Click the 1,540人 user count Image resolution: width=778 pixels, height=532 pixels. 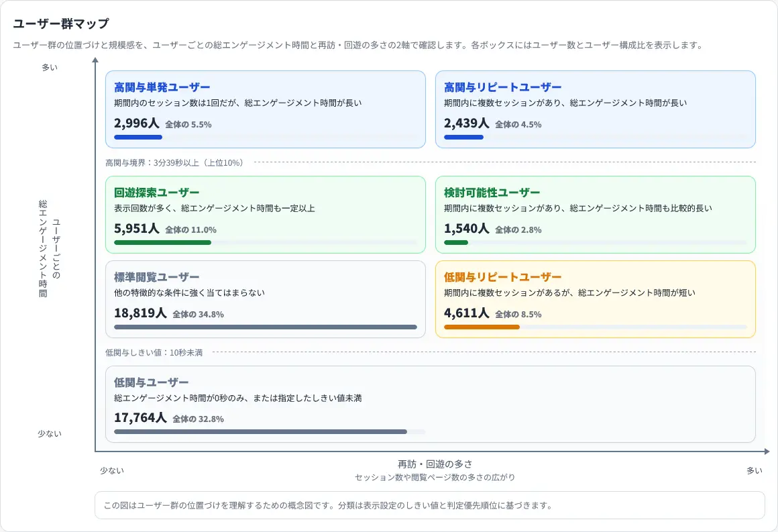coord(466,228)
